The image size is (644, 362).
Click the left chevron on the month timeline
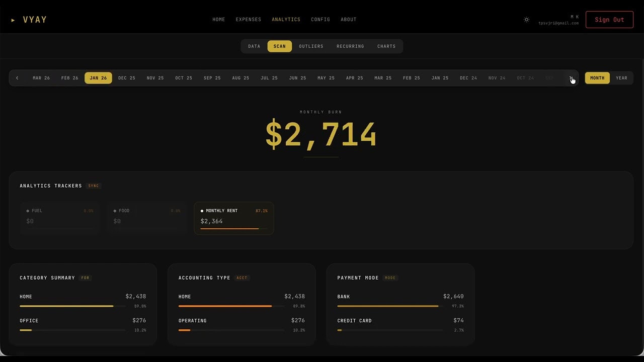(17, 78)
